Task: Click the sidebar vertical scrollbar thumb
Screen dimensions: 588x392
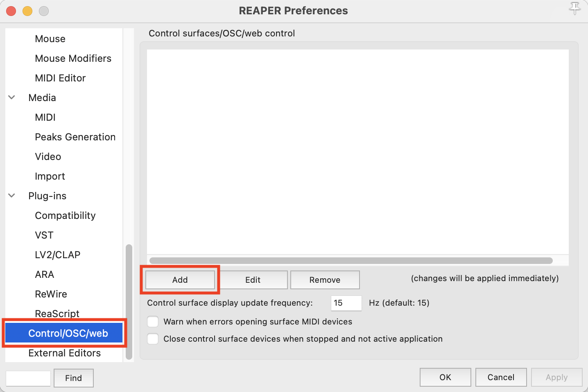Action: click(129, 302)
